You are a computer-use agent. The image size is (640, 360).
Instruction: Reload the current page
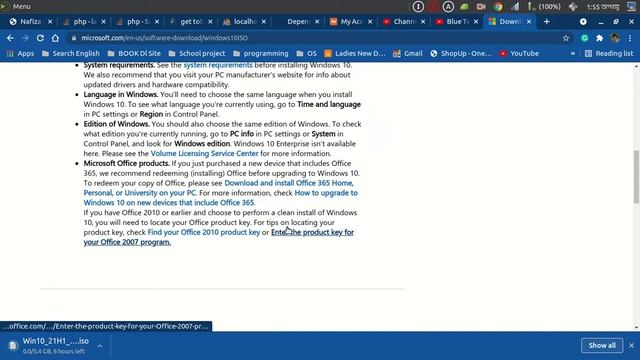[40, 38]
